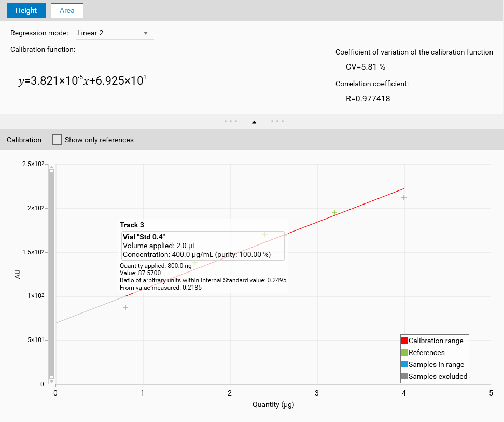Click the red Calibration range legend swatch
The width and height of the screenshot is (504, 422).
click(404, 341)
